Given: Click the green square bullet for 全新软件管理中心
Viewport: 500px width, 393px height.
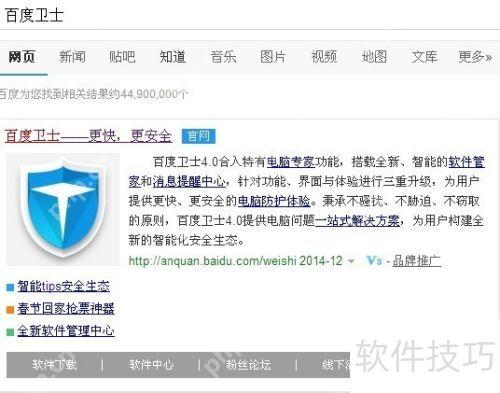Looking at the screenshot, I should point(10,332).
